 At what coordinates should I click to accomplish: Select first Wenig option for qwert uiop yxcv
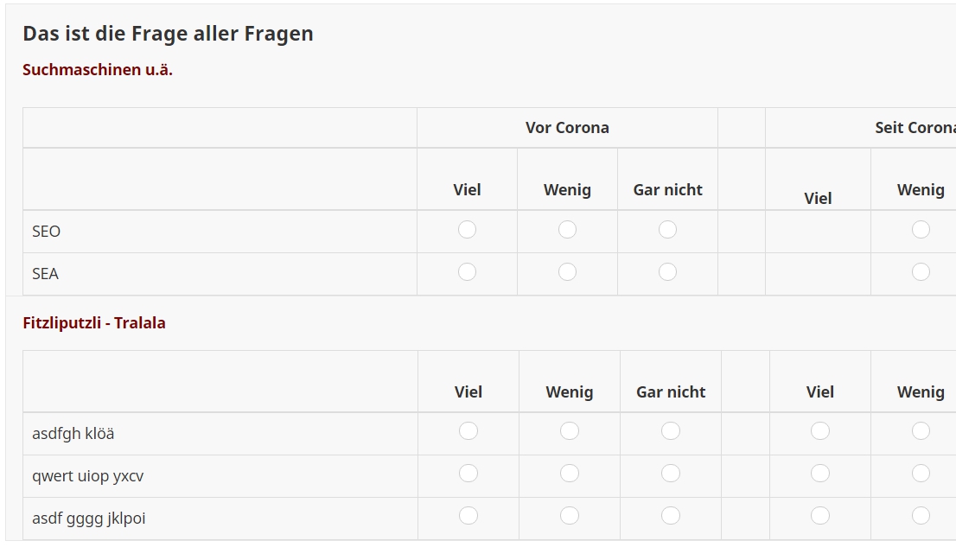(x=570, y=474)
